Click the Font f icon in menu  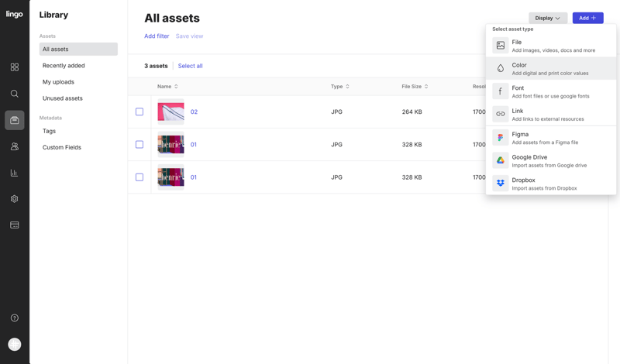(x=500, y=91)
